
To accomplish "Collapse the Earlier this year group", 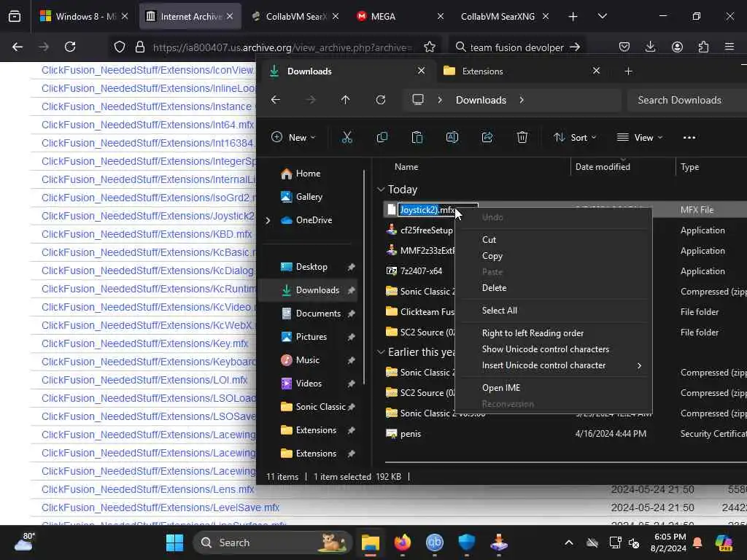I will pyautogui.click(x=381, y=352).
